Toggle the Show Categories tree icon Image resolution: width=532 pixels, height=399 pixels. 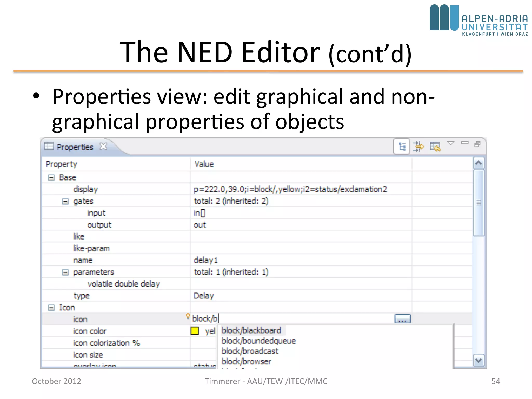402,147
